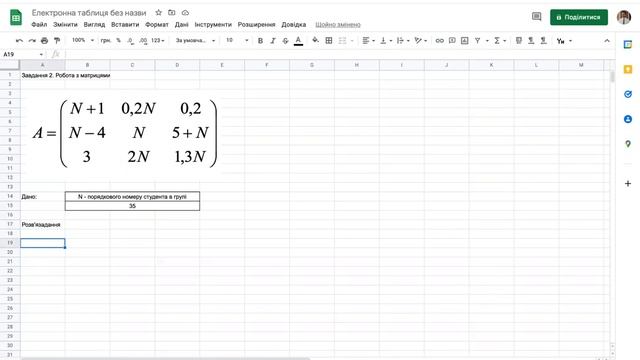The height and width of the screenshot is (360, 640).
Task: Increase decimal places
Action: (x=143, y=41)
